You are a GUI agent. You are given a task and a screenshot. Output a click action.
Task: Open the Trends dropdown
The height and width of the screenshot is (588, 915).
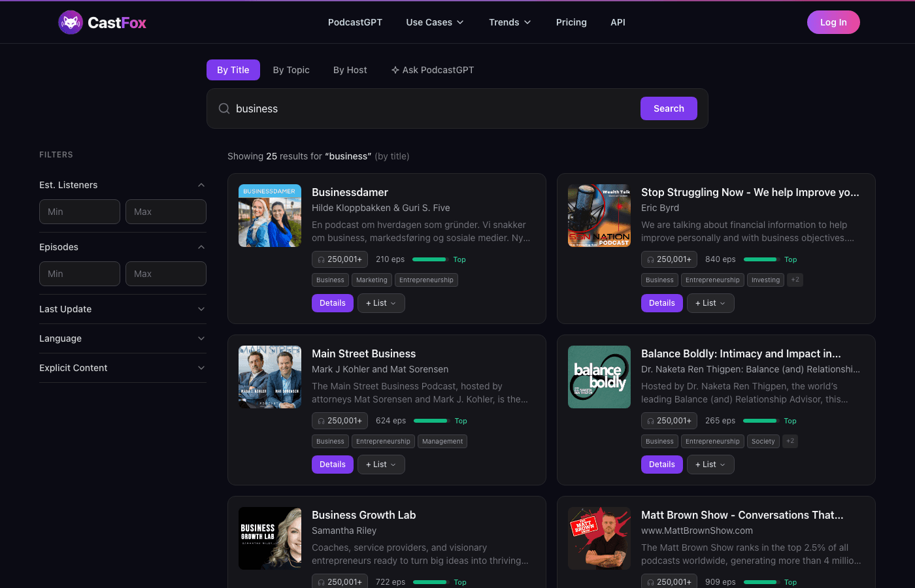(510, 22)
